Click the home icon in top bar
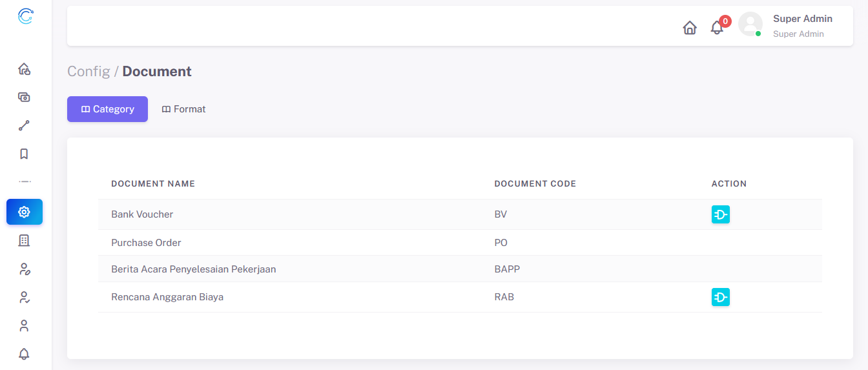 point(690,28)
